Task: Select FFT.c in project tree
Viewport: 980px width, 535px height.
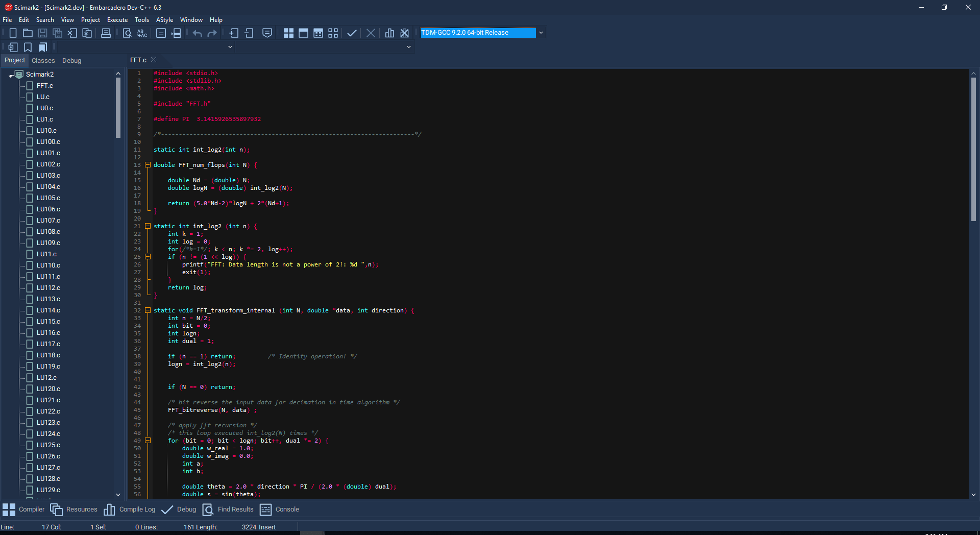Action: pos(44,86)
